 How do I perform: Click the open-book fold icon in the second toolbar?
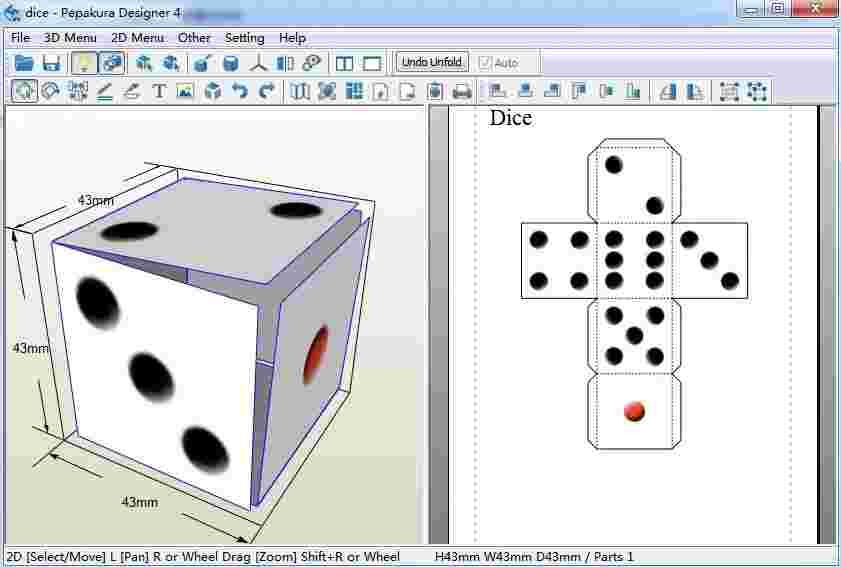coord(300,91)
